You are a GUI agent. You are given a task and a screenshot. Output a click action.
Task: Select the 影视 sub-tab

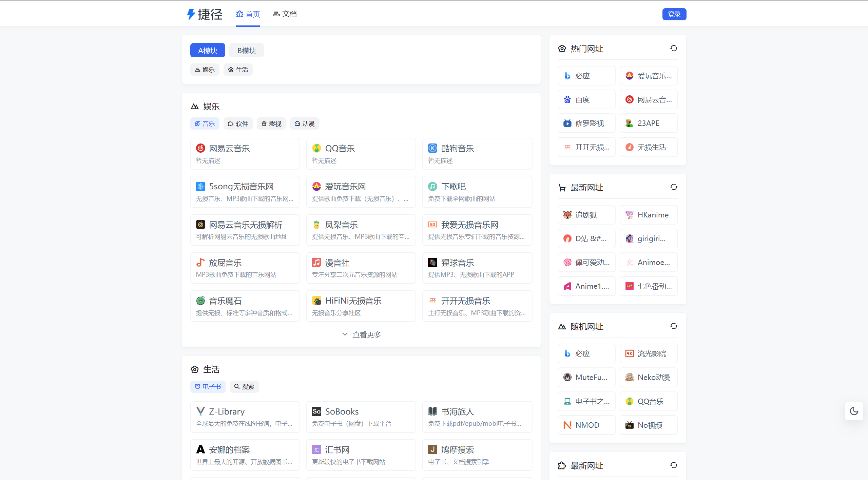[x=271, y=124]
